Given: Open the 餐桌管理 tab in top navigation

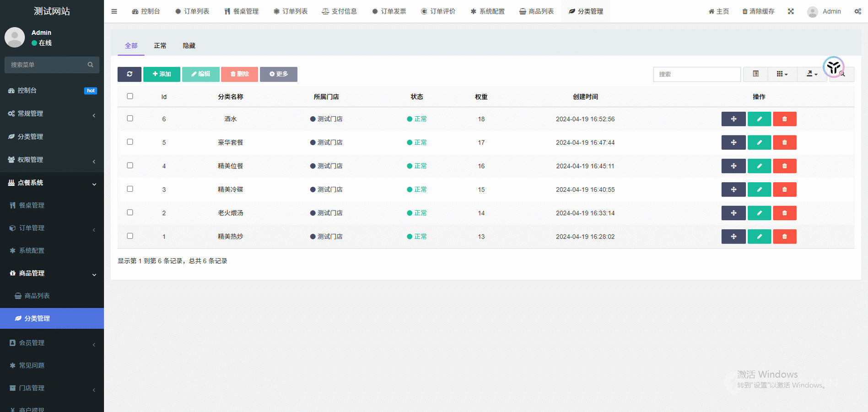Looking at the screenshot, I should pos(242,11).
